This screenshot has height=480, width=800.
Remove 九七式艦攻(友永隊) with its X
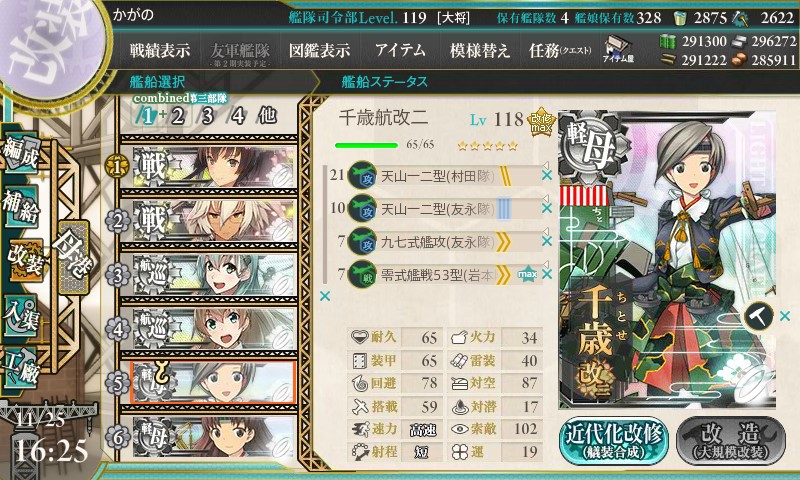click(x=546, y=241)
